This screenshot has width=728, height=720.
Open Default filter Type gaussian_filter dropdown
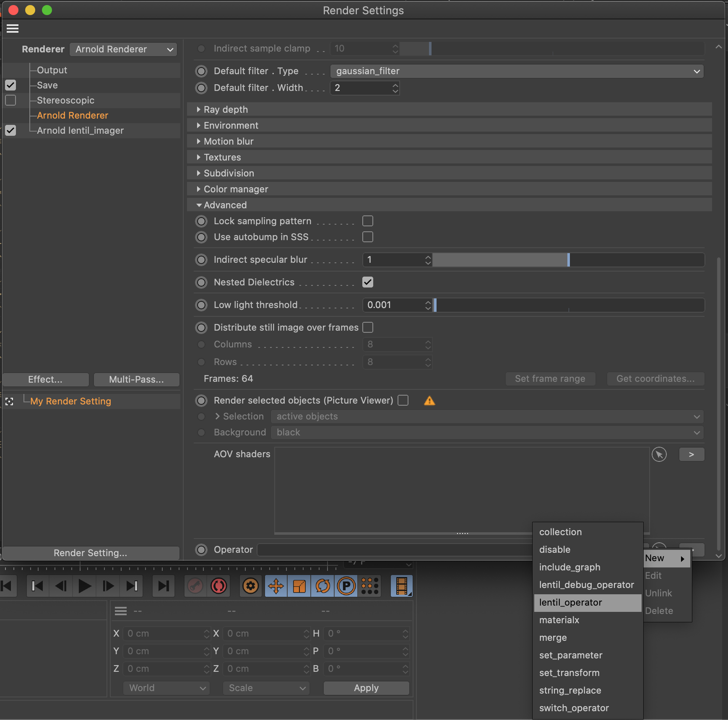[x=517, y=71]
